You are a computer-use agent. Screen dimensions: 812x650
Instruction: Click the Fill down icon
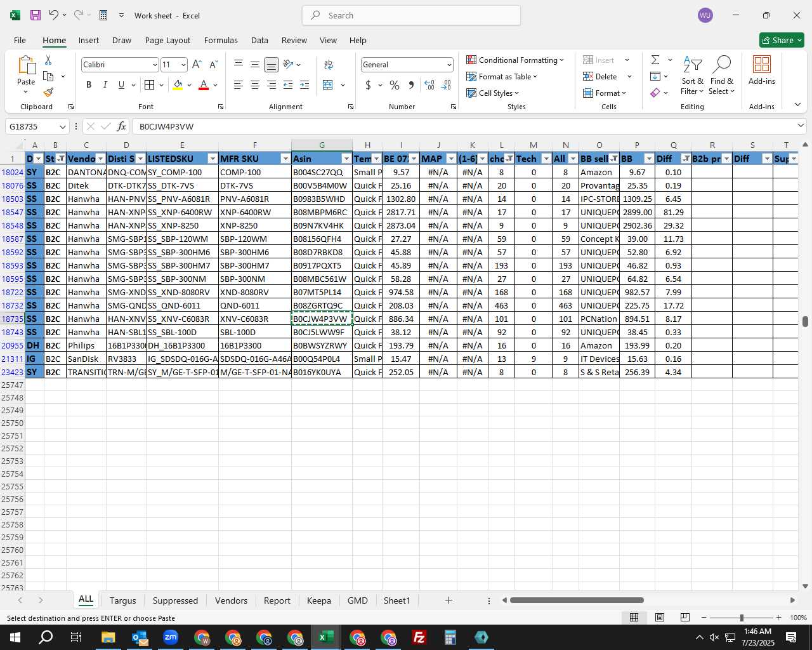[x=655, y=76]
